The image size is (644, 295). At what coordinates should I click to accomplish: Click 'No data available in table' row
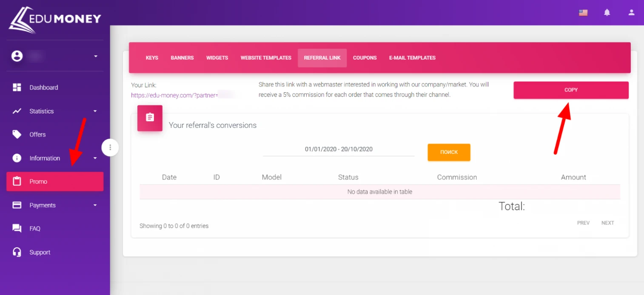click(380, 192)
